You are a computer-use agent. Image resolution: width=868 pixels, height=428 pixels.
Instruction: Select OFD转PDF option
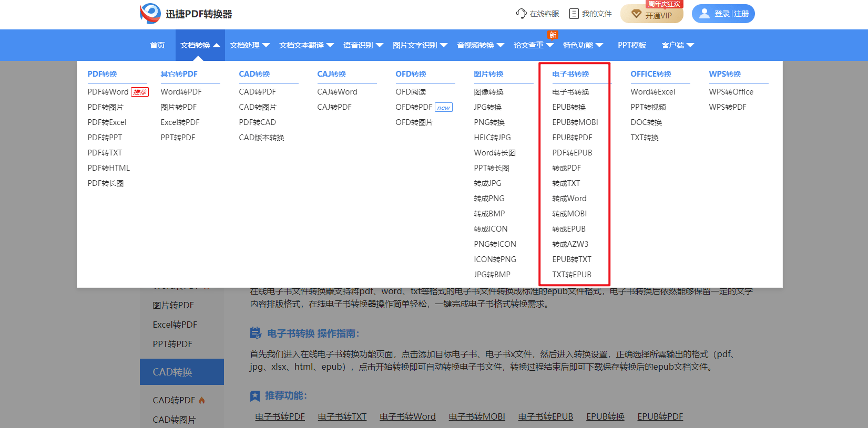tap(414, 107)
